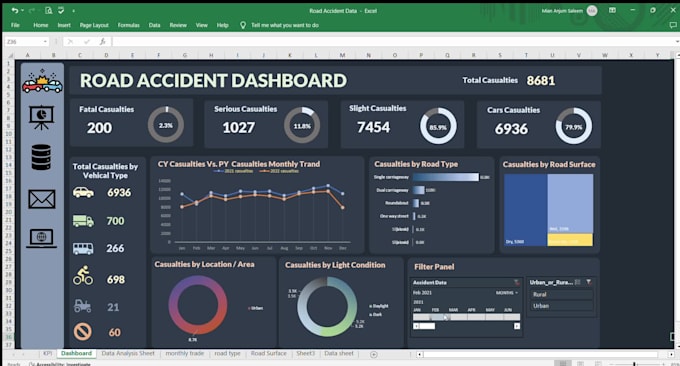The width and height of the screenshot is (680, 366).
Task: Open the File menu
Action: 15,25
